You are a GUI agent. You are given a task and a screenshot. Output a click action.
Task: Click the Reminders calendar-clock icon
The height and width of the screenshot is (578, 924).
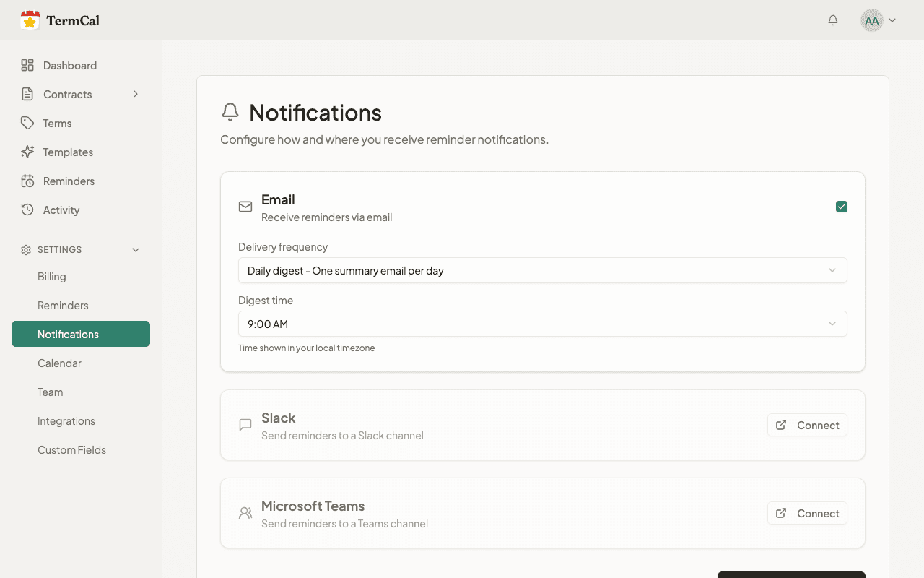tap(27, 181)
